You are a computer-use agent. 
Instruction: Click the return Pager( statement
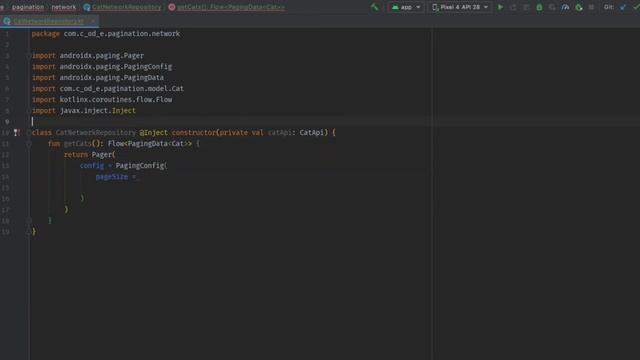point(90,155)
